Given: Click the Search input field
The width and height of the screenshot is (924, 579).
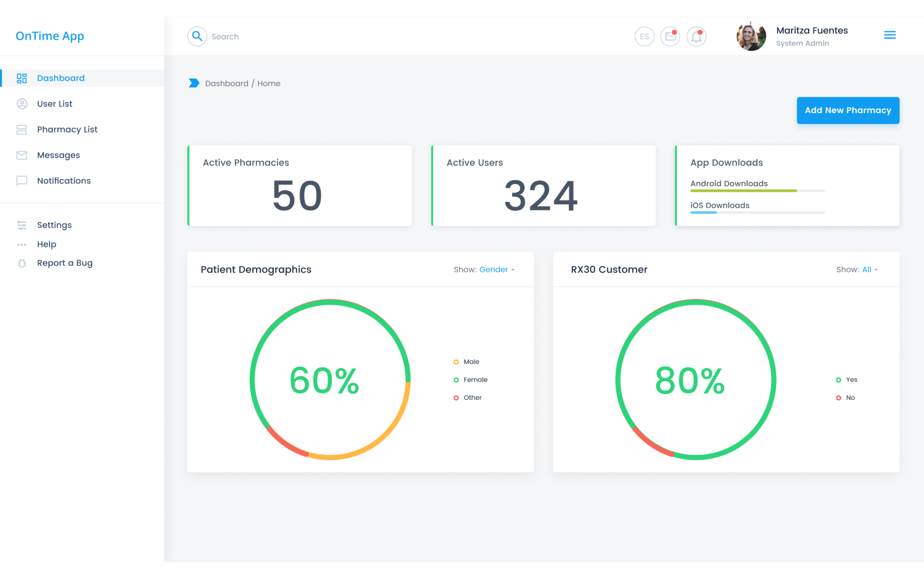Looking at the screenshot, I should pyautogui.click(x=225, y=36).
